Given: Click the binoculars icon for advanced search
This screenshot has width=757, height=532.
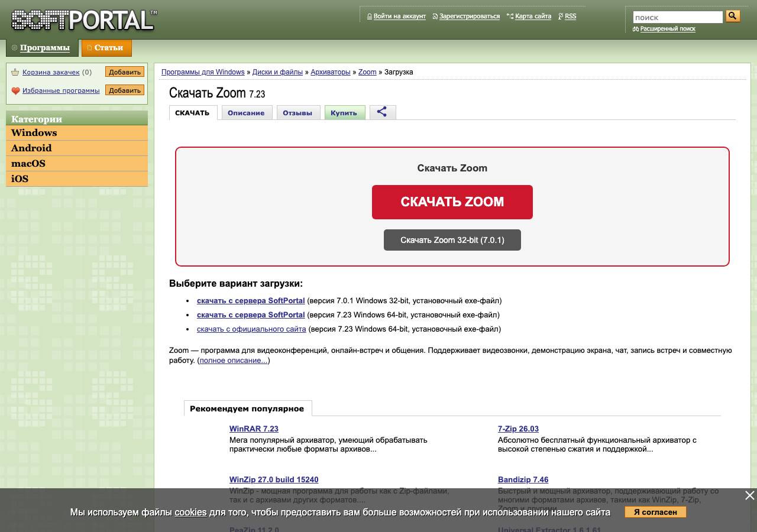Looking at the screenshot, I should [636, 29].
